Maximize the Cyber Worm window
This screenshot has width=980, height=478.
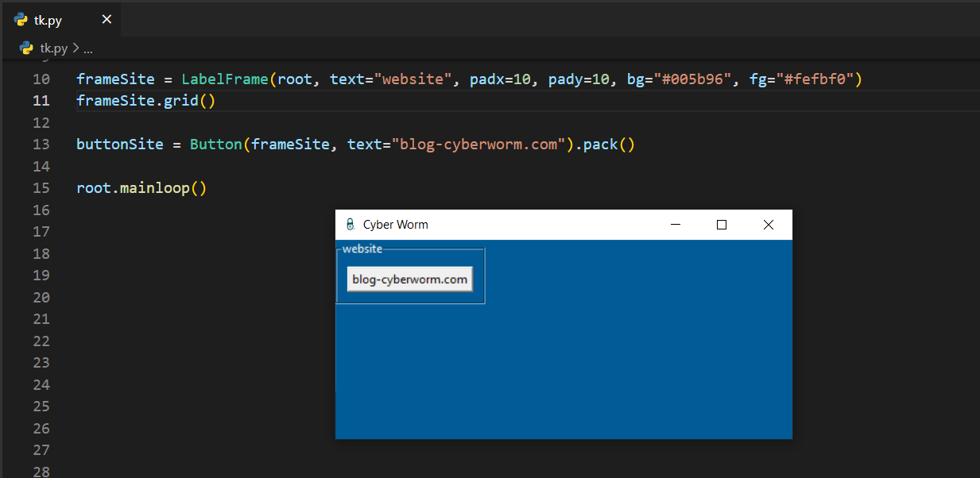pyautogui.click(x=722, y=225)
